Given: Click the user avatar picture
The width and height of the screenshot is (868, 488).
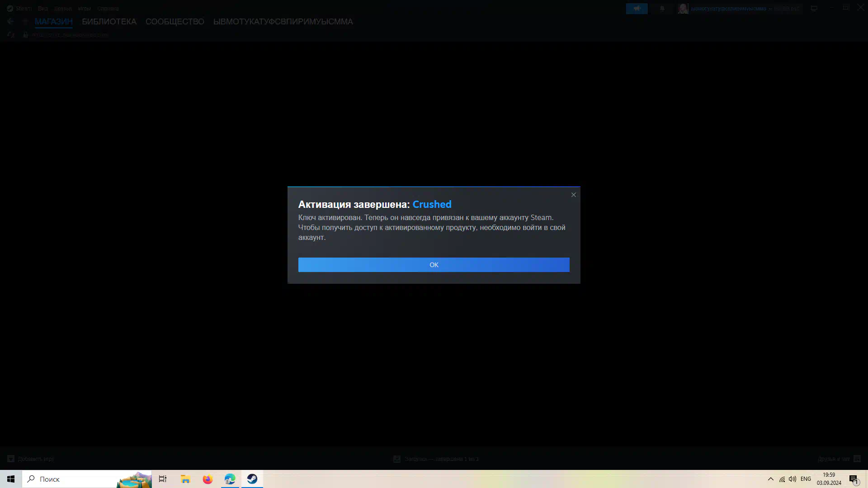Looking at the screenshot, I should pos(683,9).
